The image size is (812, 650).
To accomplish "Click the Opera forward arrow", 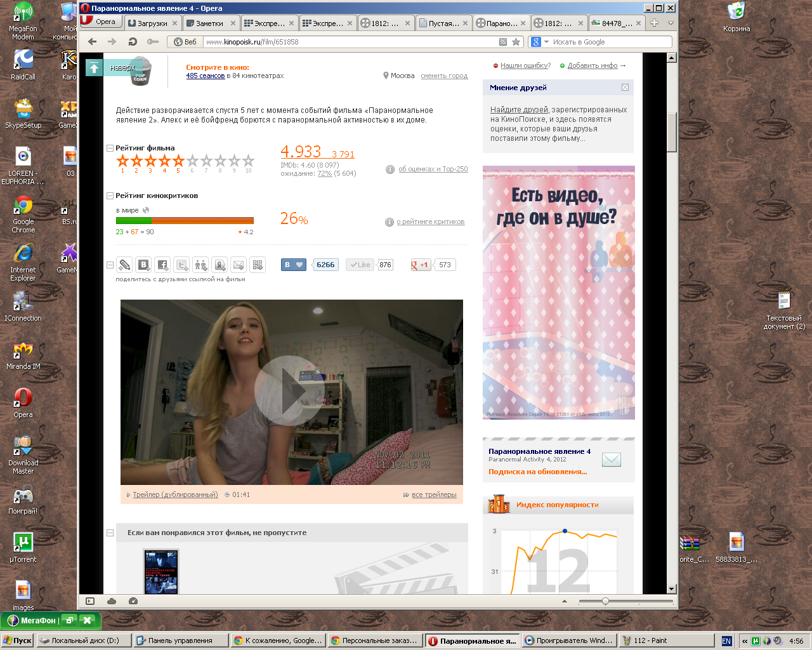I will (x=112, y=42).
